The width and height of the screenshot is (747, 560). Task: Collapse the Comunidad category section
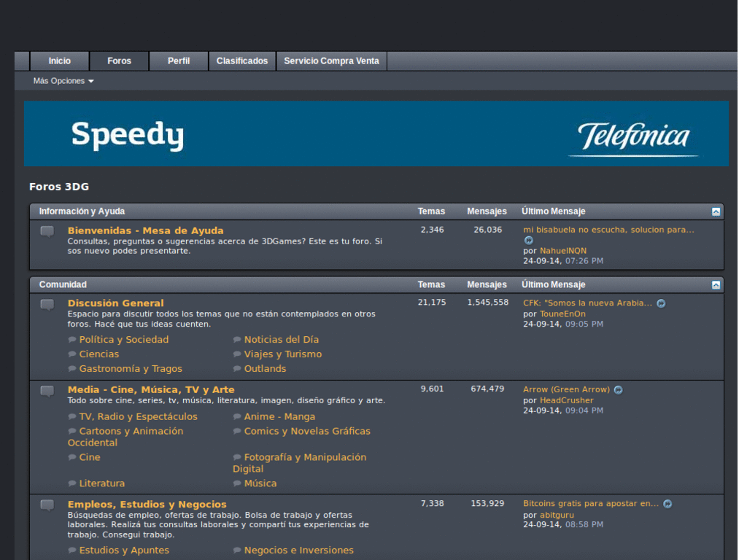pos(716,285)
